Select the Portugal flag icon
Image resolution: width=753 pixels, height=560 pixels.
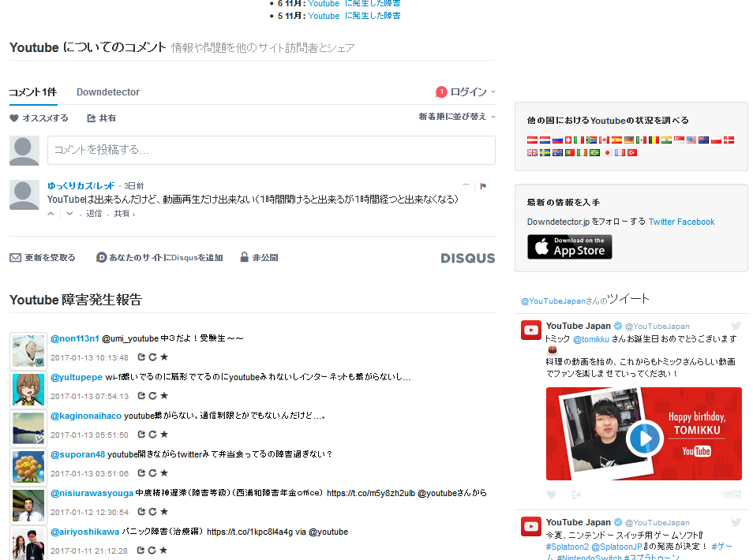pyautogui.click(x=570, y=152)
